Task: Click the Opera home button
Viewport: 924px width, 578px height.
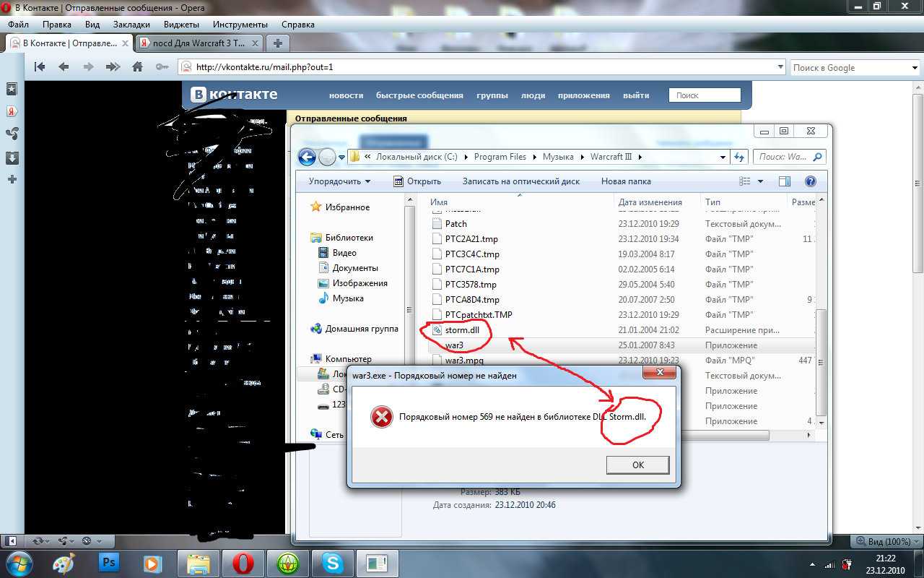Action: 137,67
